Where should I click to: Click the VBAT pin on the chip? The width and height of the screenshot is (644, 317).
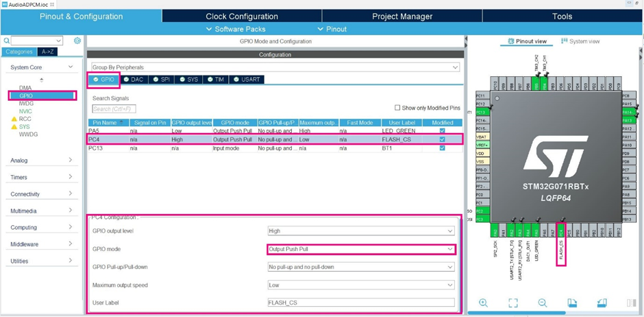(482, 137)
